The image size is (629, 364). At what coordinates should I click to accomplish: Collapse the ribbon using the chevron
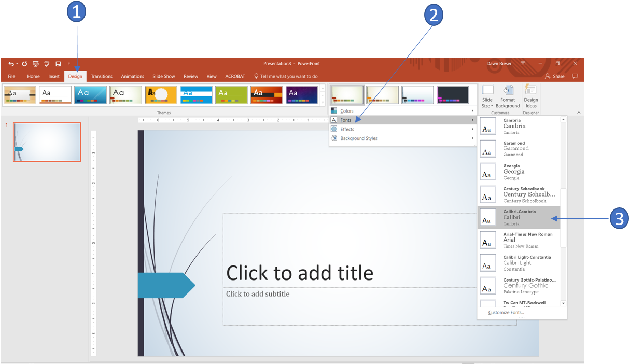pos(578,113)
